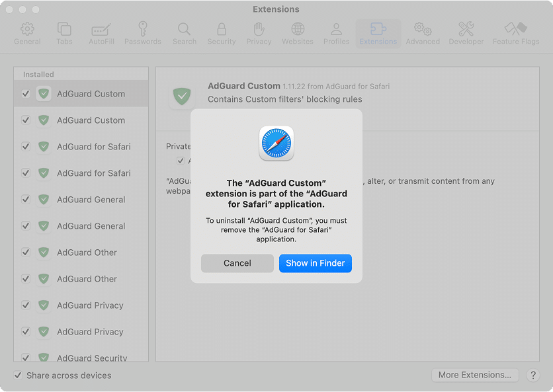Open the Profiles person tab
The image size is (553, 392).
click(x=336, y=34)
